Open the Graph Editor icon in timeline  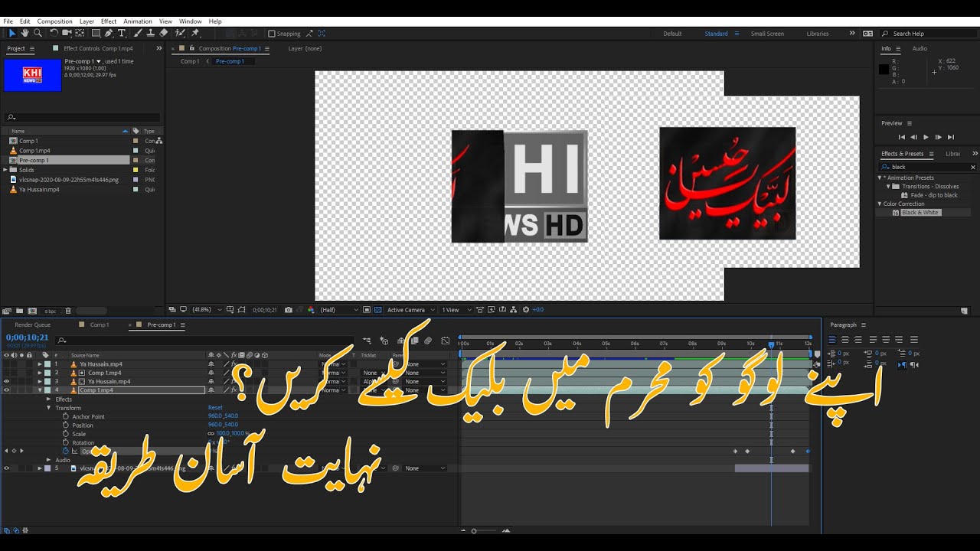coord(446,341)
